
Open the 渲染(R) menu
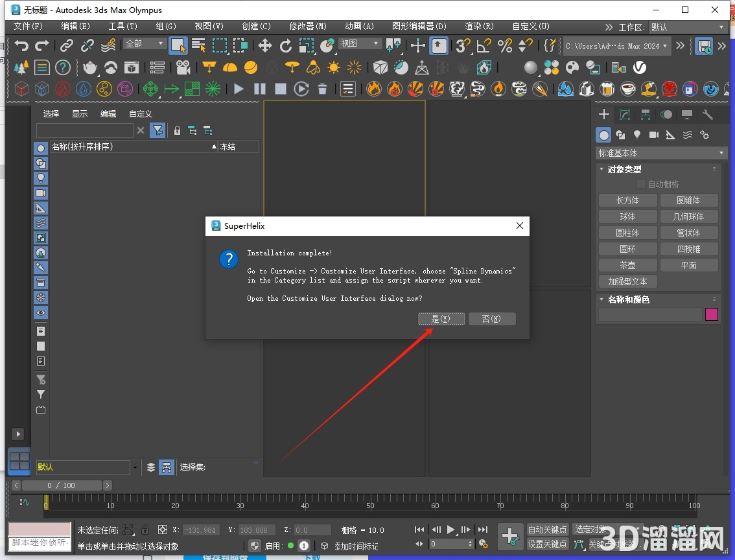(x=478, y=26)
